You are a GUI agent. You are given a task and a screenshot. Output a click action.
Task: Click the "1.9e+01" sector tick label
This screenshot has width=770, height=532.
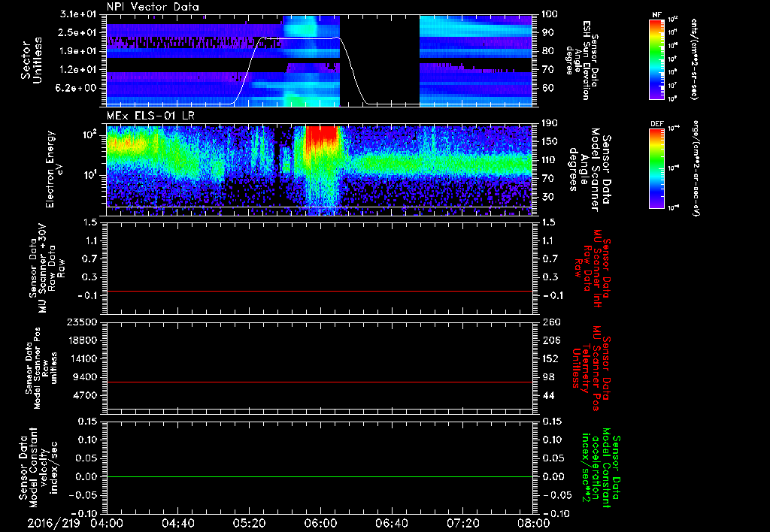tap(77, 51)
